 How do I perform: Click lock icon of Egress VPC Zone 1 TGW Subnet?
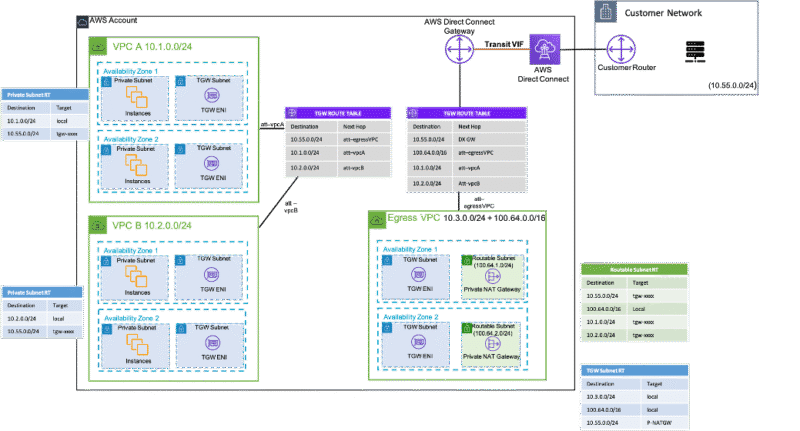click(387, 260)
